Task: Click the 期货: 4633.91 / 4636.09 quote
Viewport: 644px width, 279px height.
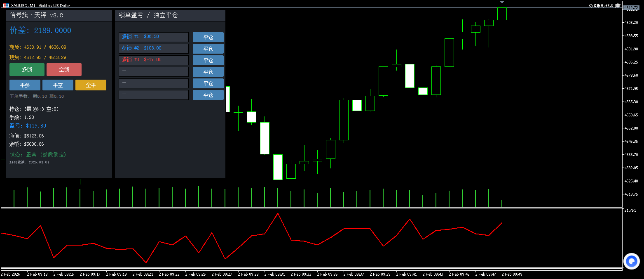Action: [x=38, y=47]
